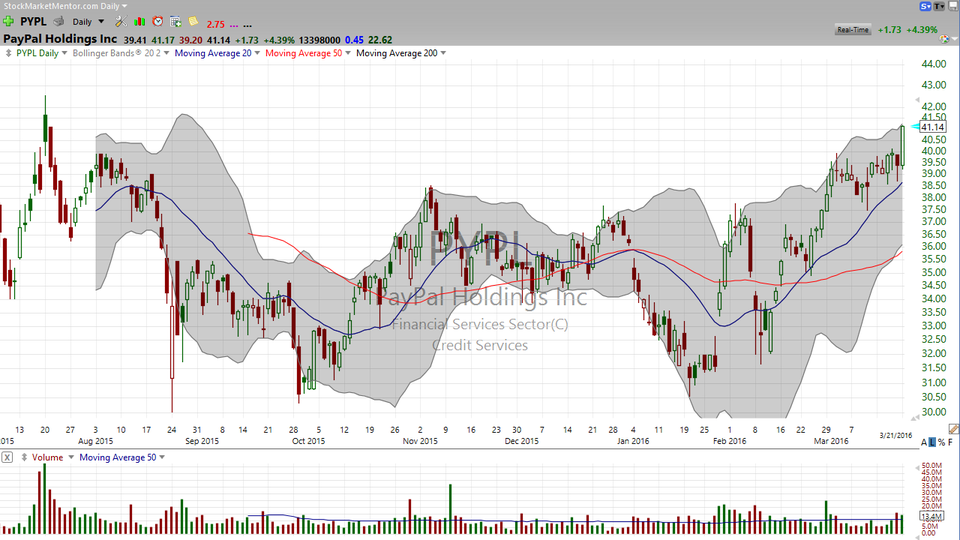
Task: Click the 50.0M volume axis label
Action: coord(931,466)
